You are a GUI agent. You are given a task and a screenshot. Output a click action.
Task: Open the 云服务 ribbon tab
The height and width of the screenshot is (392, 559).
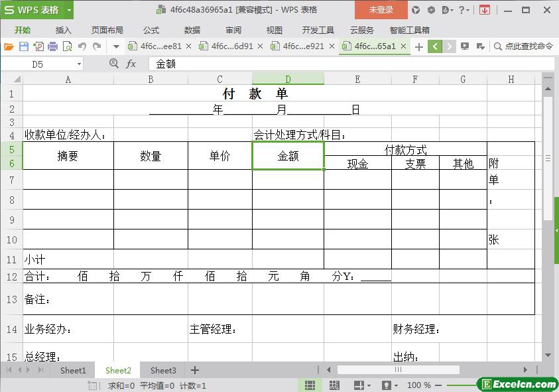[362, 31]
